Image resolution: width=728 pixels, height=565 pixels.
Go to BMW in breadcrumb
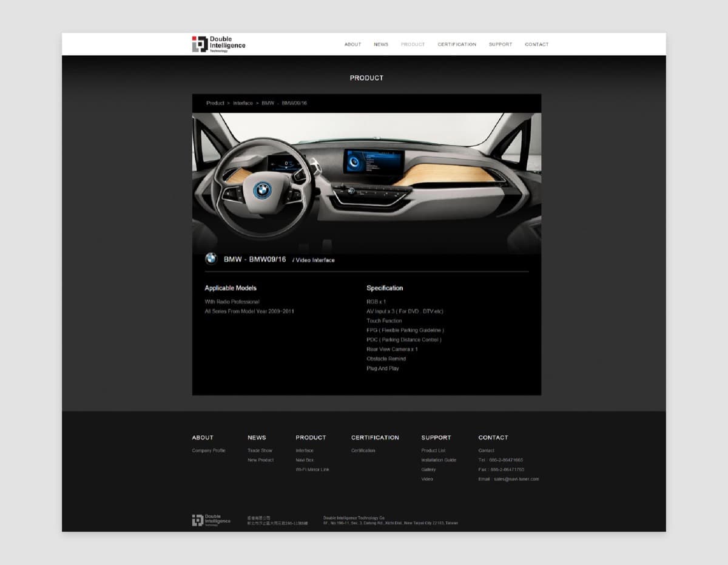click(x=268, y=103)
